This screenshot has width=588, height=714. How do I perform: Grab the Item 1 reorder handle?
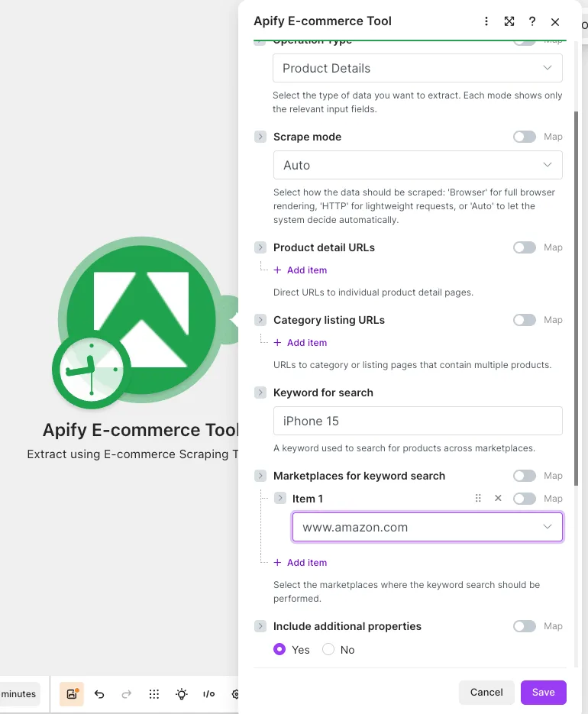coord(478,498)
